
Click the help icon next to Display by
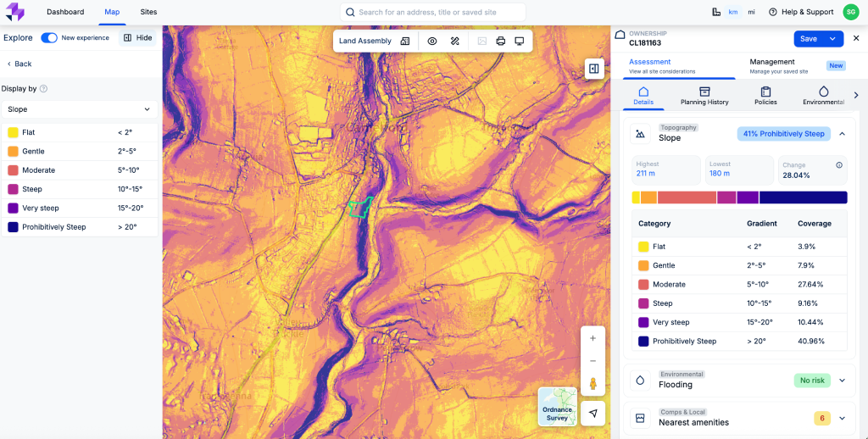(44, 89)
